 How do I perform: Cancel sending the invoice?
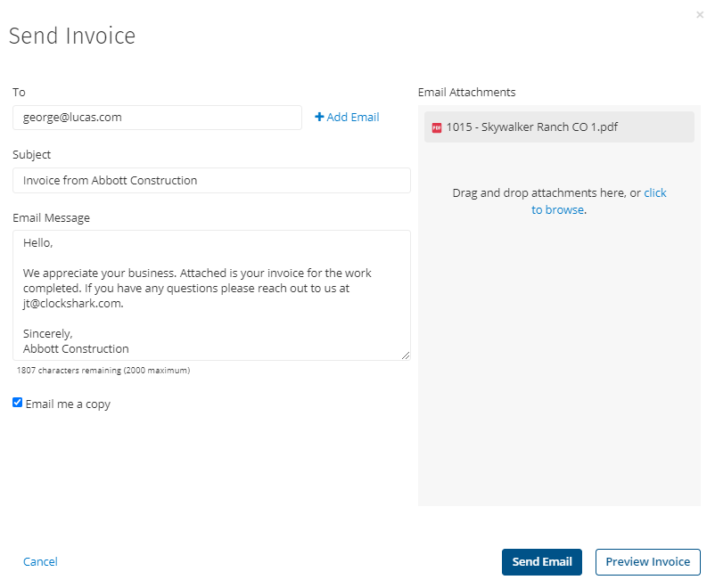pos(40,561)
